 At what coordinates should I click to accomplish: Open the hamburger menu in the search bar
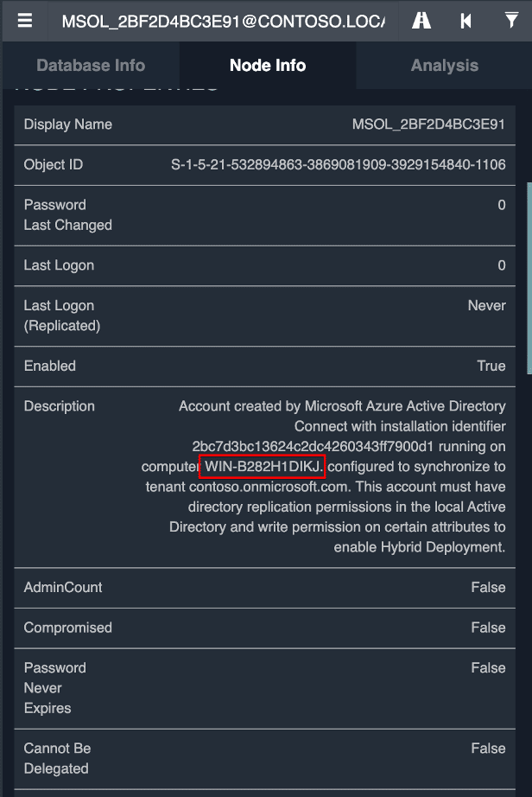25,21
